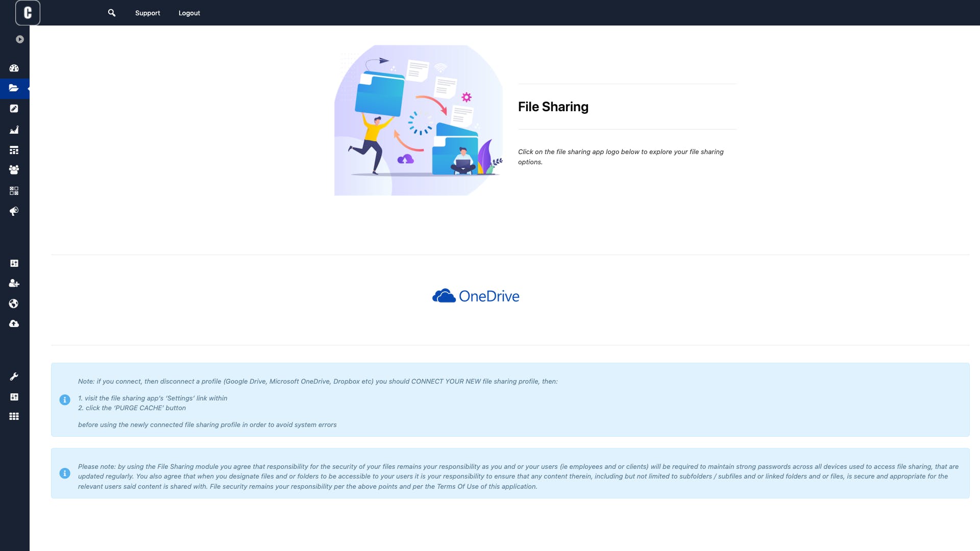
Task: Open the pencil edit sidebar icon
Action: pyautogui.click(x=14, y=109)
